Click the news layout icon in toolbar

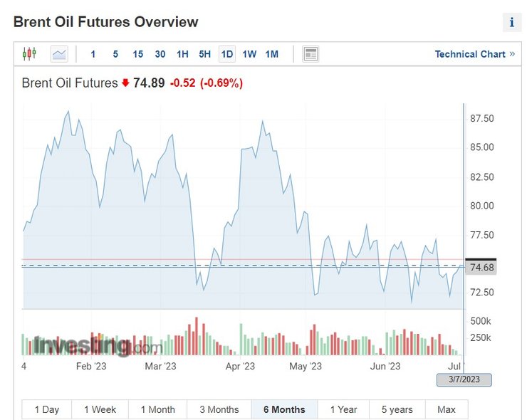tap(311, 54)
